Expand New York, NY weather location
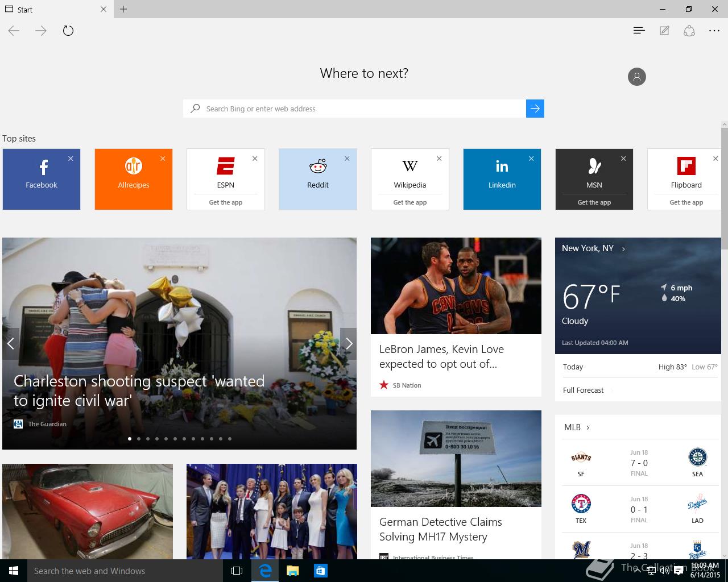 click(594, 248)
